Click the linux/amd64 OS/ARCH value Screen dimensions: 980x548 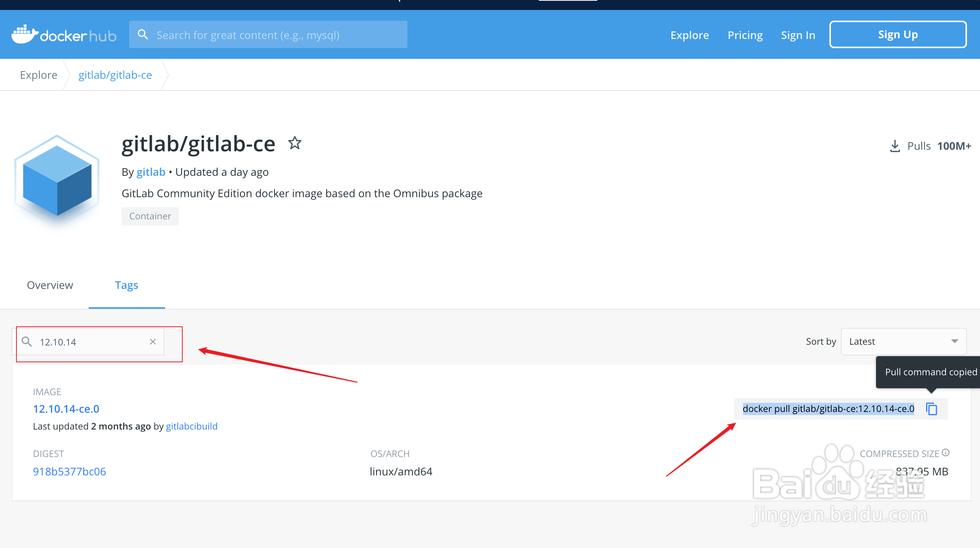[x=401, y=471]
